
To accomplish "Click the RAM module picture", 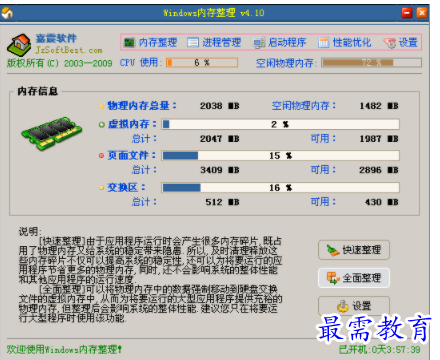I will coord(52,133).
